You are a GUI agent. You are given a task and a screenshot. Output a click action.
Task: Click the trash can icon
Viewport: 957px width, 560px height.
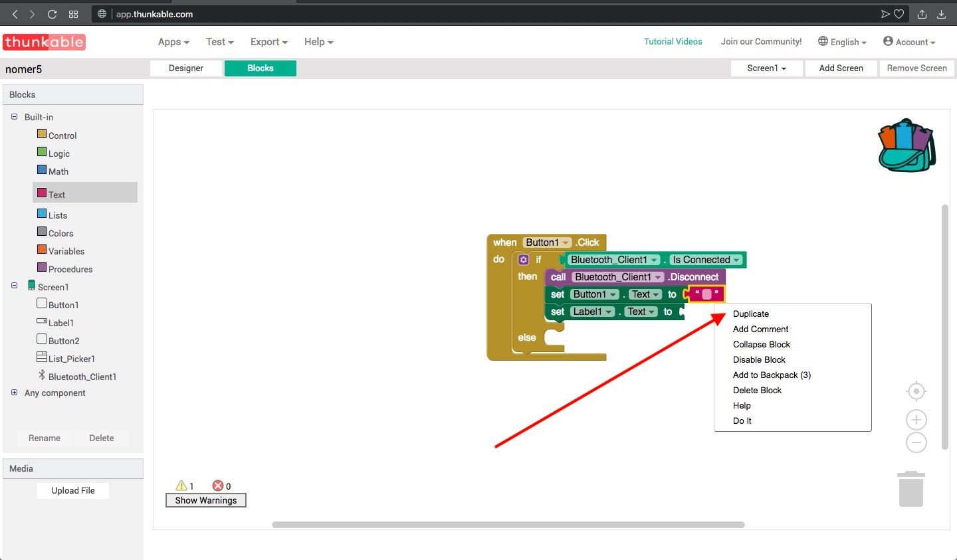click(911, 489)
